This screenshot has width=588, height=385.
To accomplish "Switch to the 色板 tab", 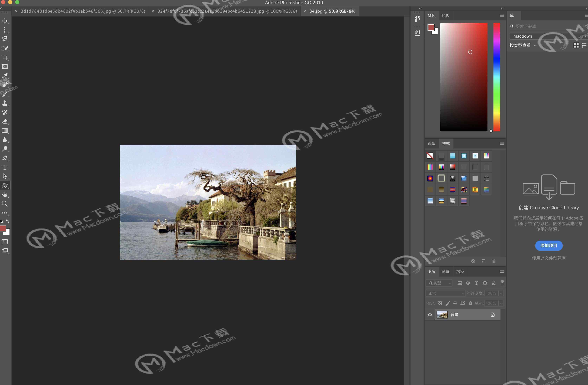I will tap(446, 16).
